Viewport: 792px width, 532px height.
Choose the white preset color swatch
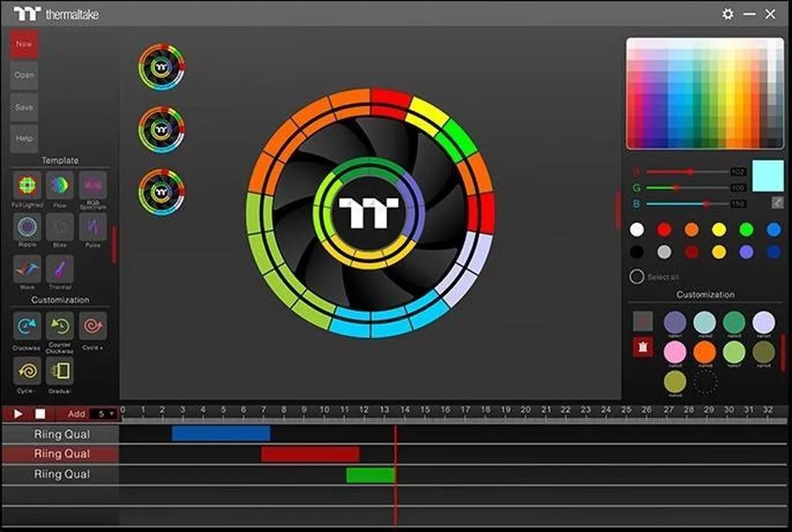tap(636, 230)
